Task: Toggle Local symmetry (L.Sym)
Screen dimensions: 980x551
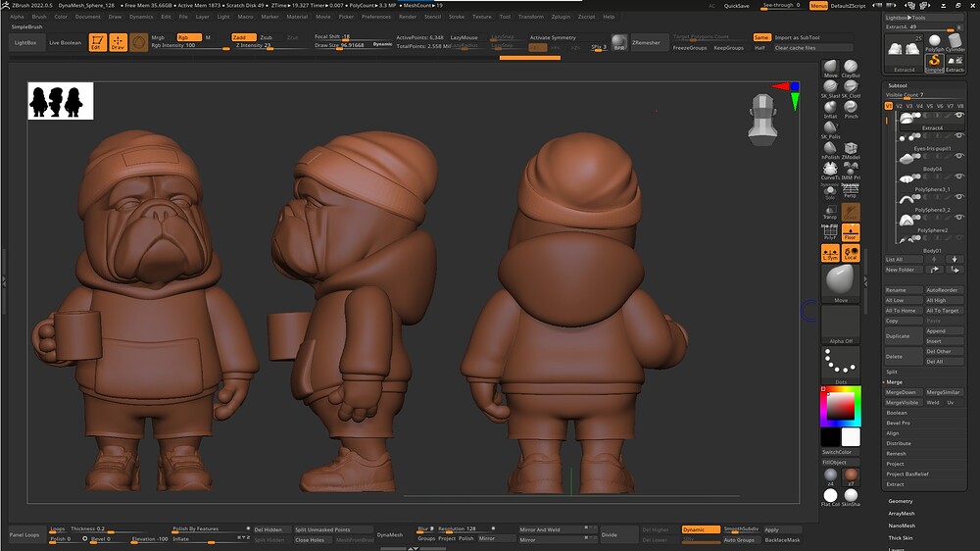Action: click(830, 253)
